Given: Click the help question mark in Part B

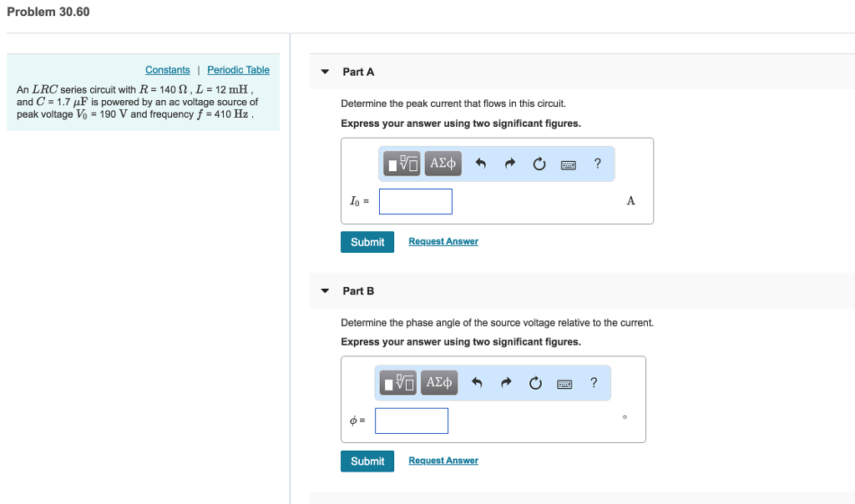Looking at the screenshot, I should pyautogui.click(x=593, y=382).
